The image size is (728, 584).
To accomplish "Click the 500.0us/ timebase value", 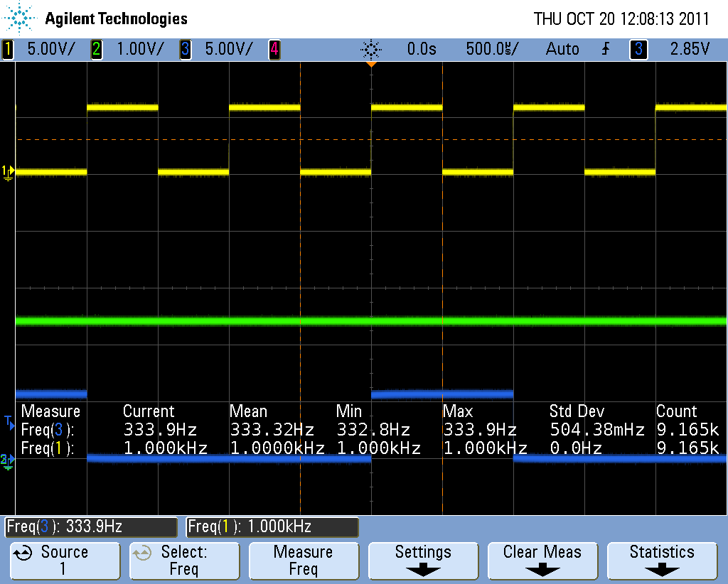I will tap(492, 49).
